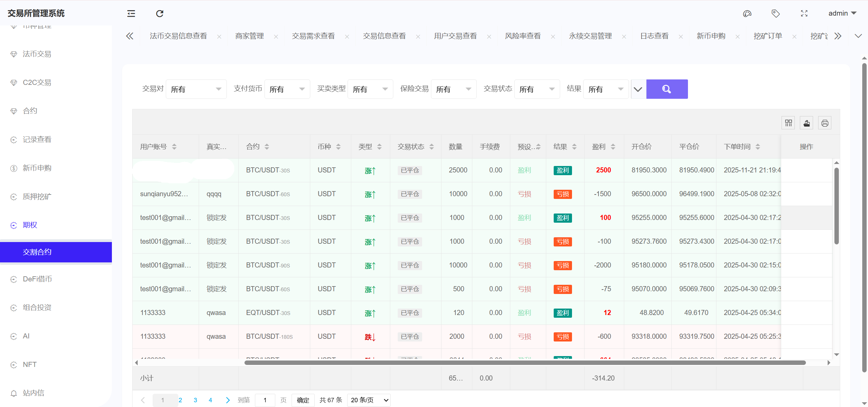The height and width of the screenshot is (407, 868).
Task: Expand more filters chevron beside search
Action: click(638, 89)
